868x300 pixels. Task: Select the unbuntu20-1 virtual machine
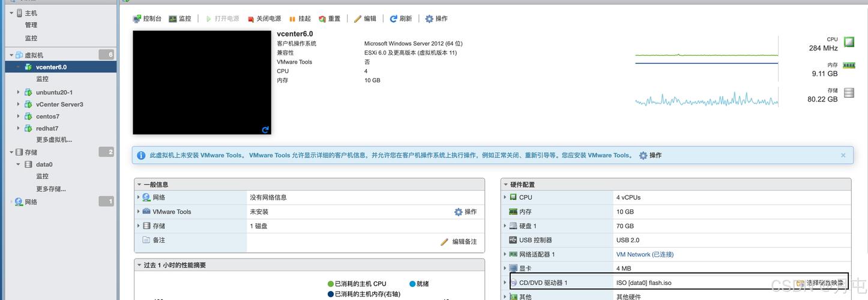54,92
